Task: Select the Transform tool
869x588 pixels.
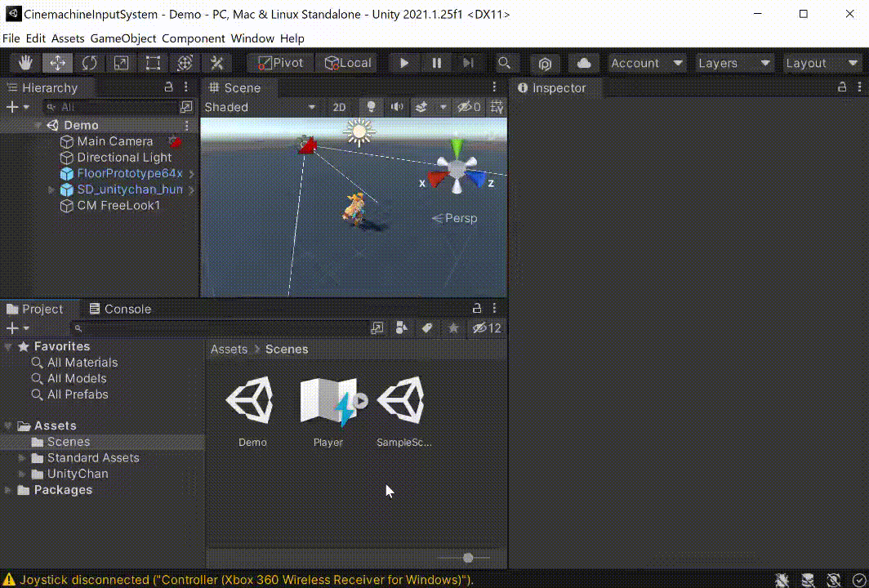Action: coord(185,63)
